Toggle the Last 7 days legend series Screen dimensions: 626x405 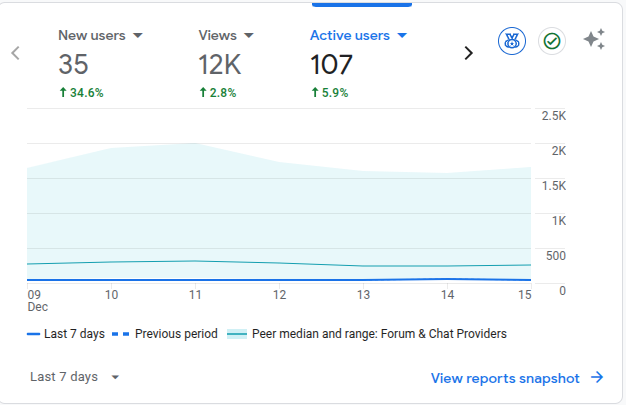coord(66,334)
